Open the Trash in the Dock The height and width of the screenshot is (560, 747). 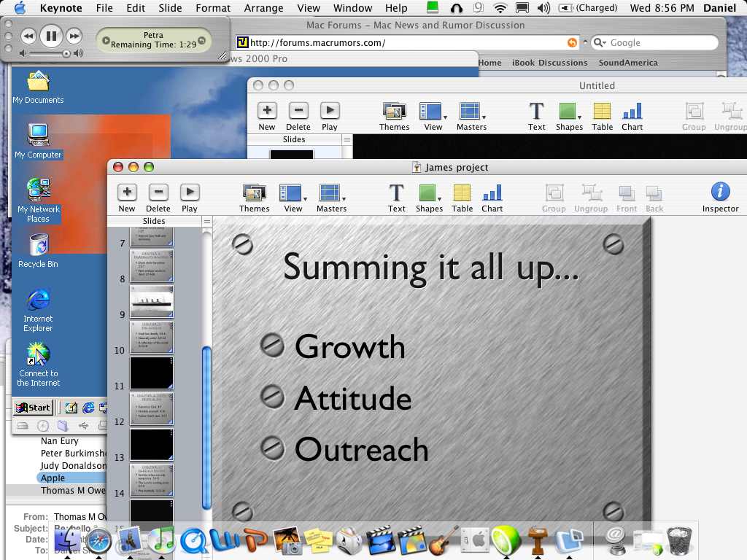click(x=679, y=541)
